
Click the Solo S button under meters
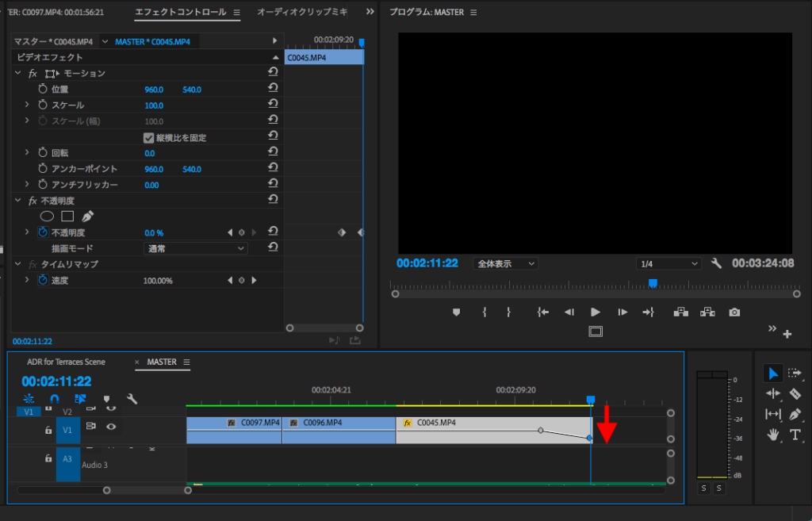point(703,488)
